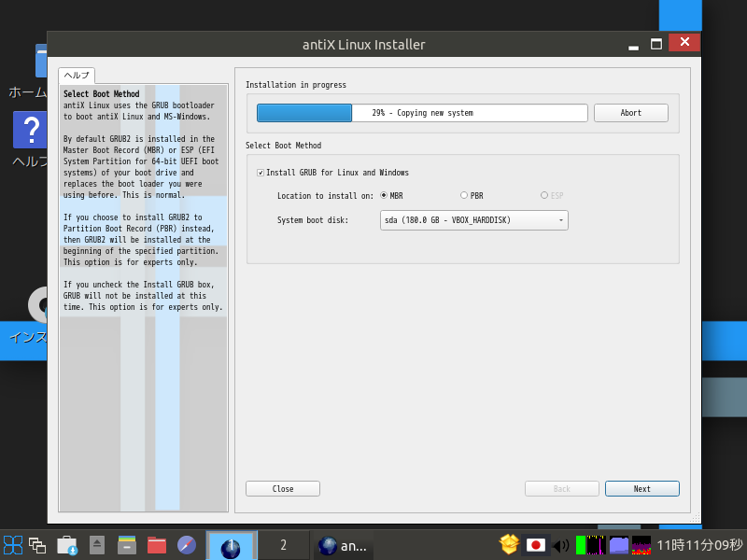Click the 29% Copying new system progress bar

[422, 113]
